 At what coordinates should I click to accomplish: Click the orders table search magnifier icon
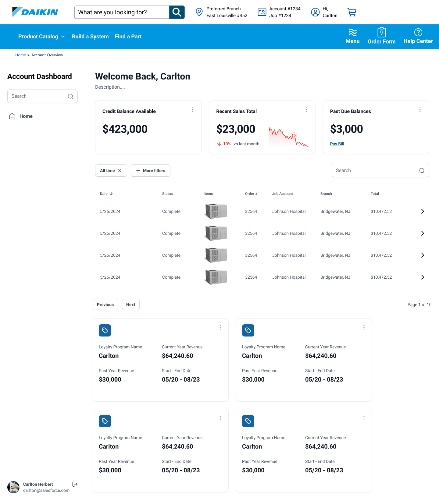[x=422, y=171]
